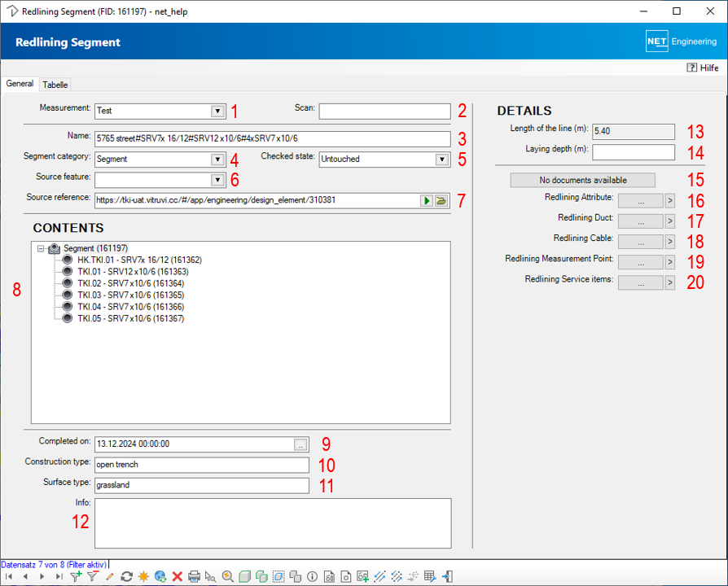This screenshot has width=728, height=586.
Task: Collapse the Segment (161197) tree node
Action: (39, 248)
